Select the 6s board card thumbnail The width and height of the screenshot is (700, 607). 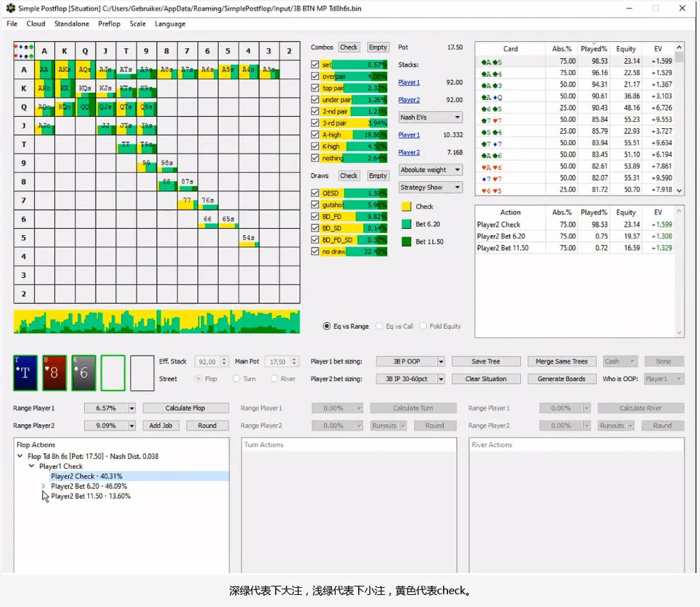(84, 373)
